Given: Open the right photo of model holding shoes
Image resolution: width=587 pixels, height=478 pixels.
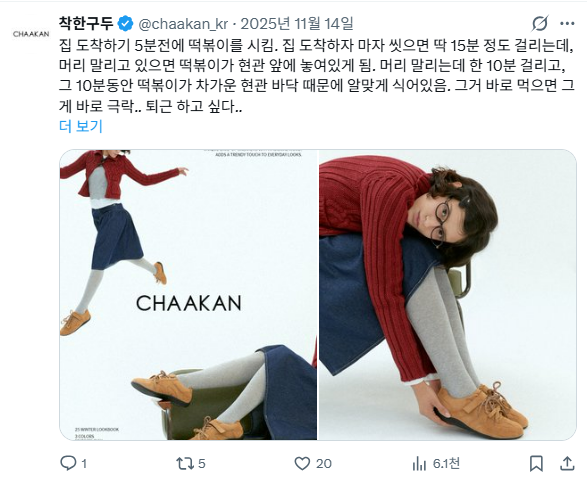Looking at the screenshot, I should point(448,295).
